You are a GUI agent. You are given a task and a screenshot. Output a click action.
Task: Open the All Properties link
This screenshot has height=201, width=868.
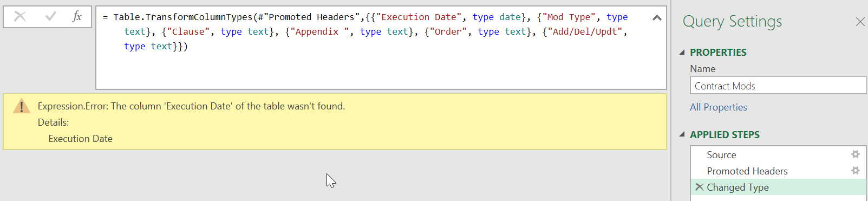[718, 107]
